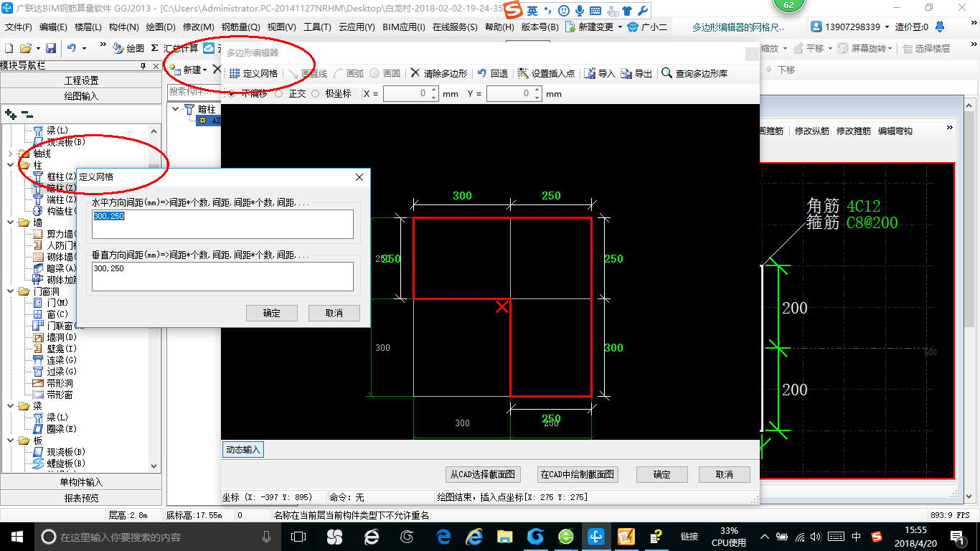The width and height of the screenshot is (980, 551).
Task: Open the 编辑(E) menu
Action: [53, 27]
